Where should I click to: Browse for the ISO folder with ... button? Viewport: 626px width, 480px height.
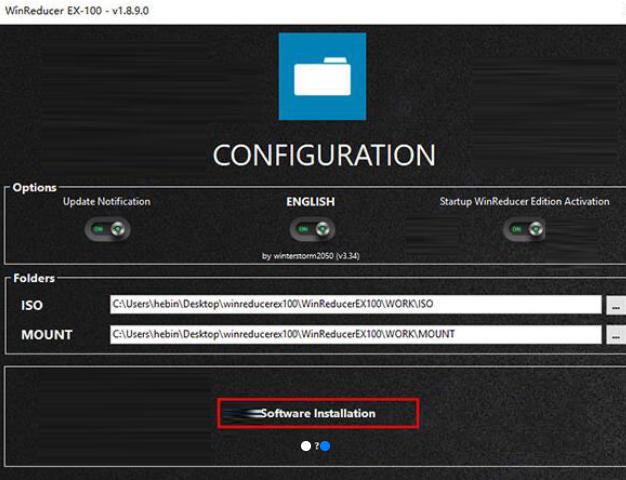(x=616, y=305)
